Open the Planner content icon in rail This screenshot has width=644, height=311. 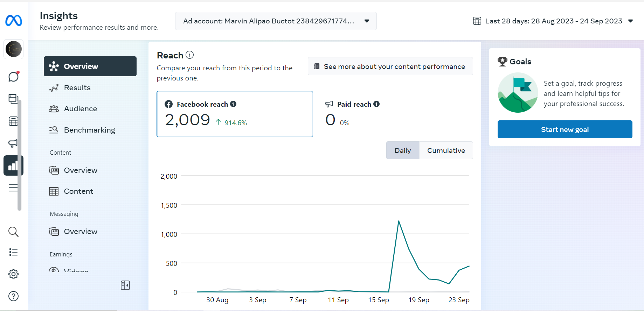(x=13, y=99)
